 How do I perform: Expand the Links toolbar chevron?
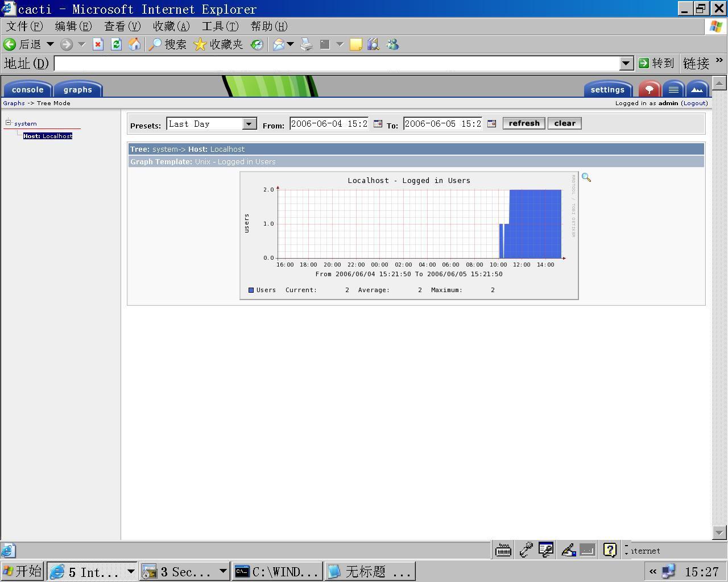coord(719,60)
